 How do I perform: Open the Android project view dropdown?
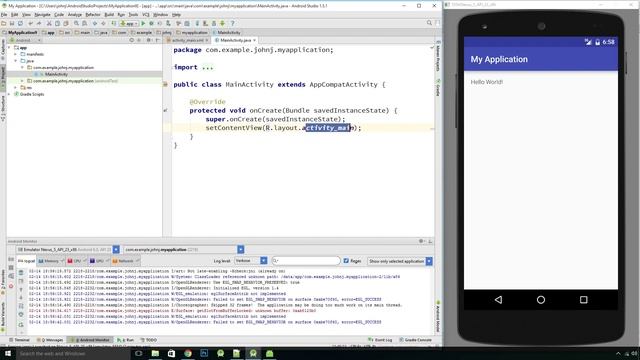point(25,40)
